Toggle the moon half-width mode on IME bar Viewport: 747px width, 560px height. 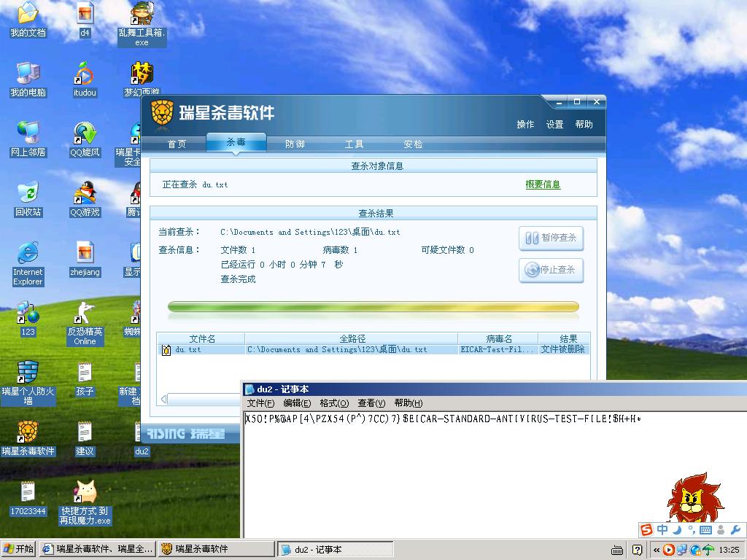point(678,529)
